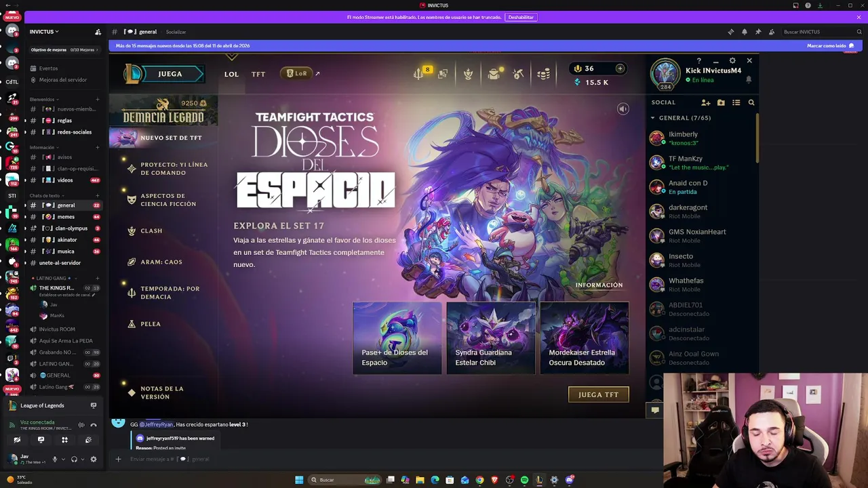Open Spotify from the taskbar
The height and width of the screenshot is (488, 868).
click(x=524, y=480)
